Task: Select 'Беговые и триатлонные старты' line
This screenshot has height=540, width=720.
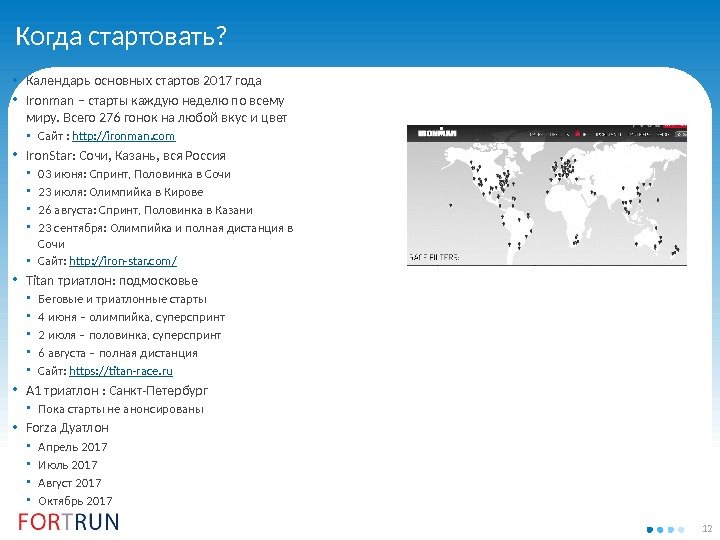Action: click(122, 299)
